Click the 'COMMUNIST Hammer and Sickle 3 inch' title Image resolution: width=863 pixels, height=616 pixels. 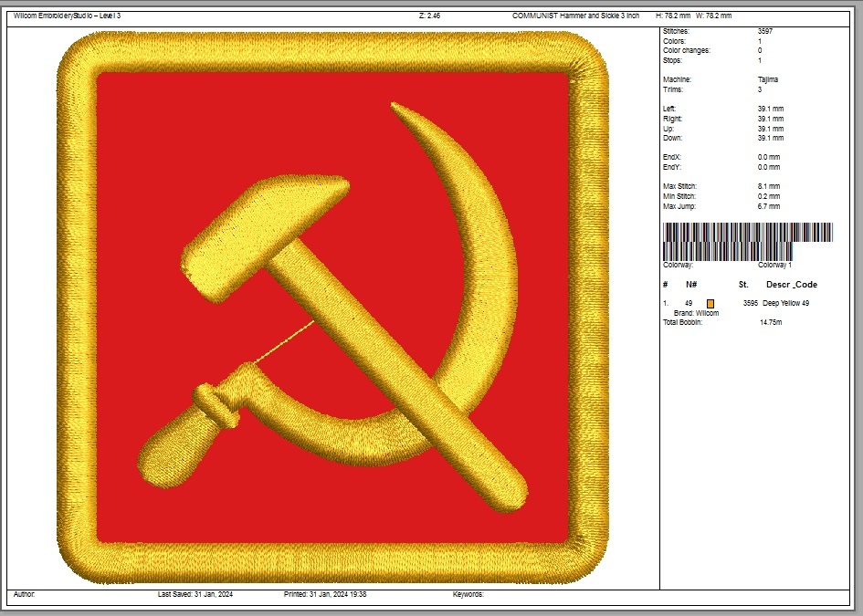(x=575, y=16)
